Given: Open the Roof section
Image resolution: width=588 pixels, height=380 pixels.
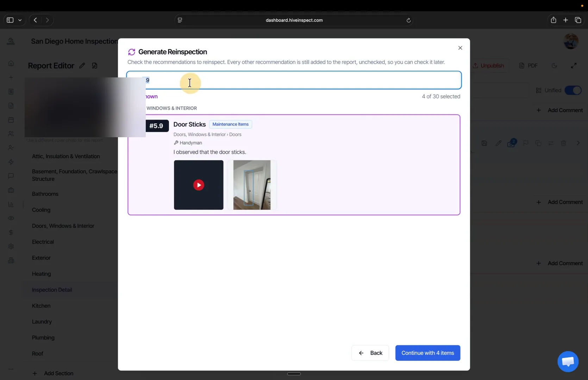Looking at the screenshot, I should (37, 354).
